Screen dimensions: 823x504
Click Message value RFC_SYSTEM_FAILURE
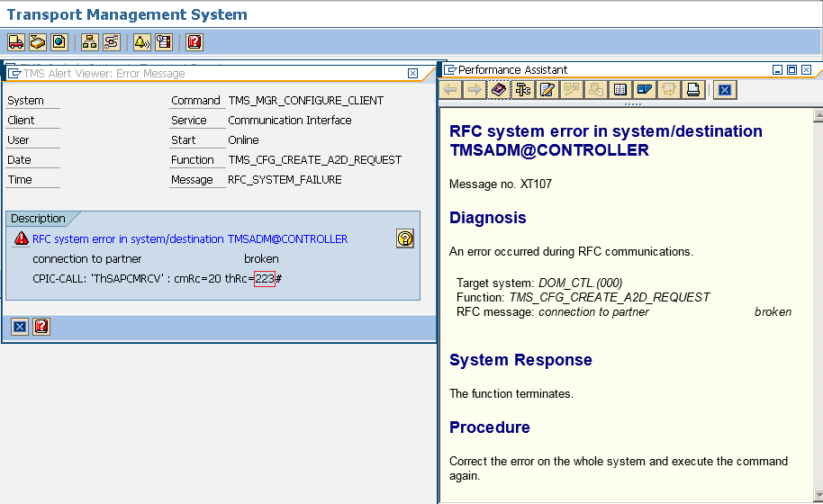coord(285,180)
